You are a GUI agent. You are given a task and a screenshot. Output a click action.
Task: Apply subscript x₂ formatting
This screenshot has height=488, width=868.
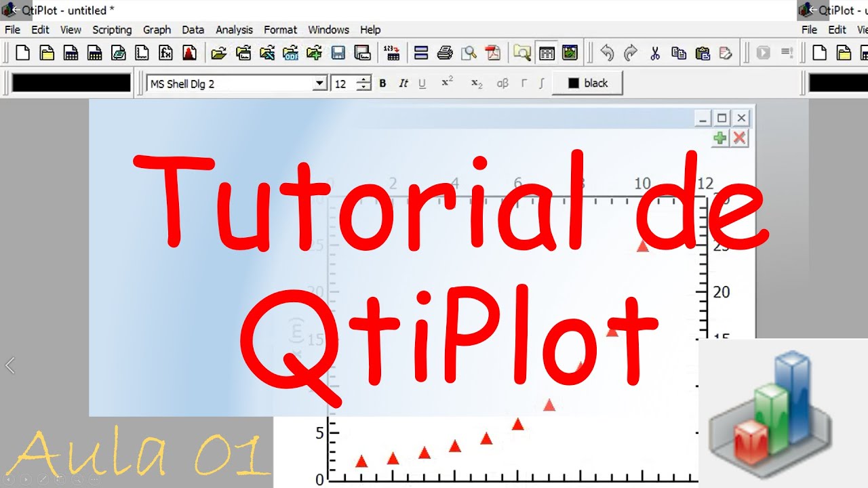click(x=477, y=83)
